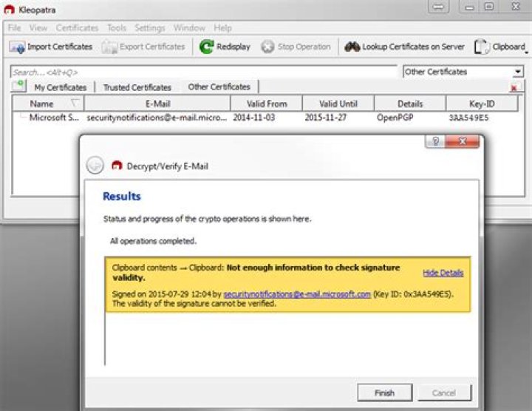The height and width of the screenshot is (411, 532).
Task: Click the Kleopatra app icon in title bar
Action: (9, 10)
